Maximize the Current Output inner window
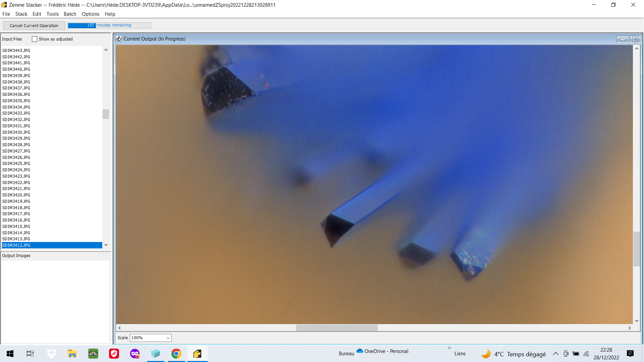 (x=635, y=39)
